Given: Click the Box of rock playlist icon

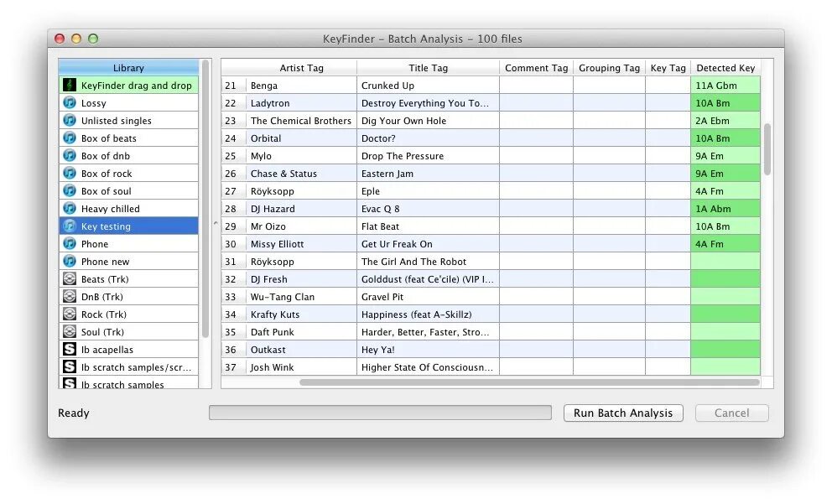Looking at the screenshot, I should tap(70, 173).
